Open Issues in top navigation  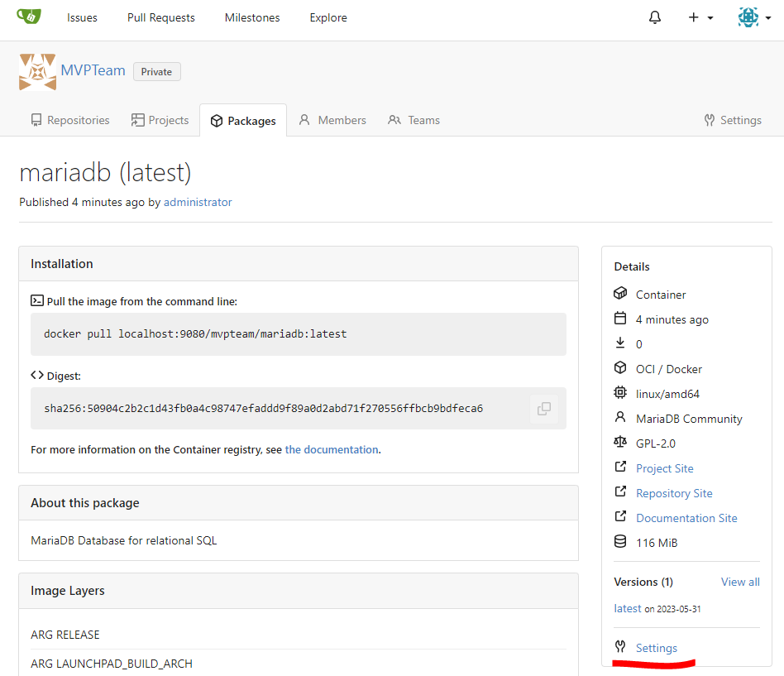point(82,17)
